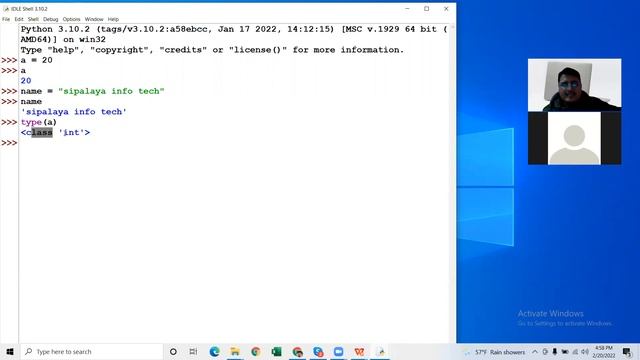Click the speaker's video thumbnail
This screenshot has width=640, height=360.
tap(574, 85)
